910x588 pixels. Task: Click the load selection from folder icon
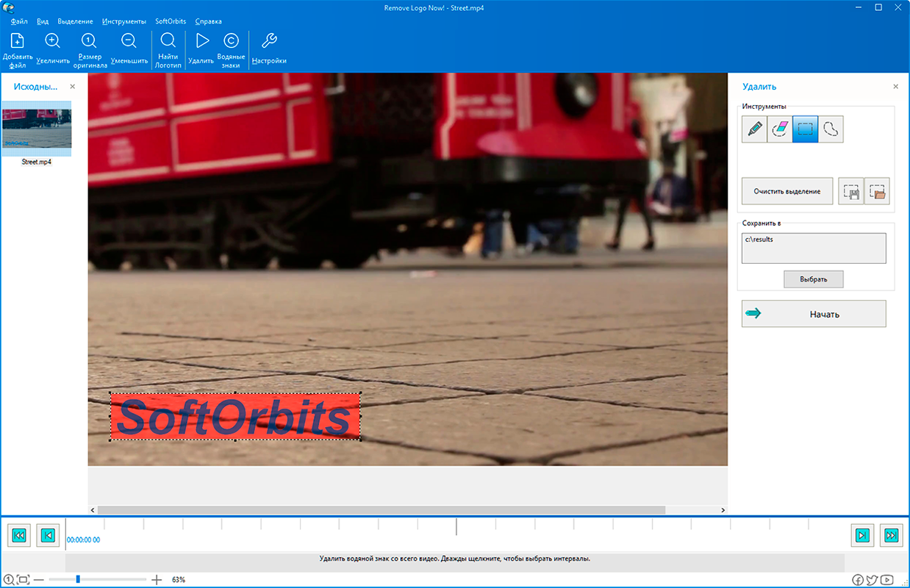coord(877,191)
